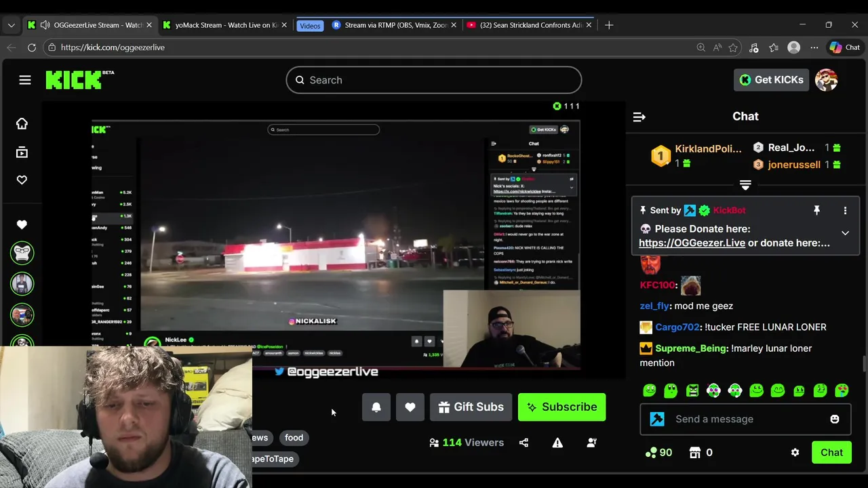Open the OGGeezer.Live donation link
Image resolution: width=868 pixels, height=488 pixels.
click(692, 243)
